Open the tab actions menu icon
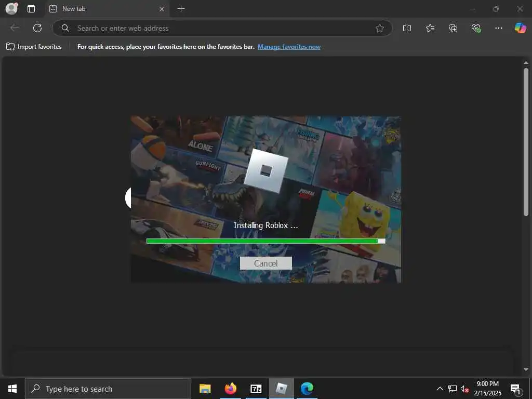The image size is (532, 399). click(31, 9)
